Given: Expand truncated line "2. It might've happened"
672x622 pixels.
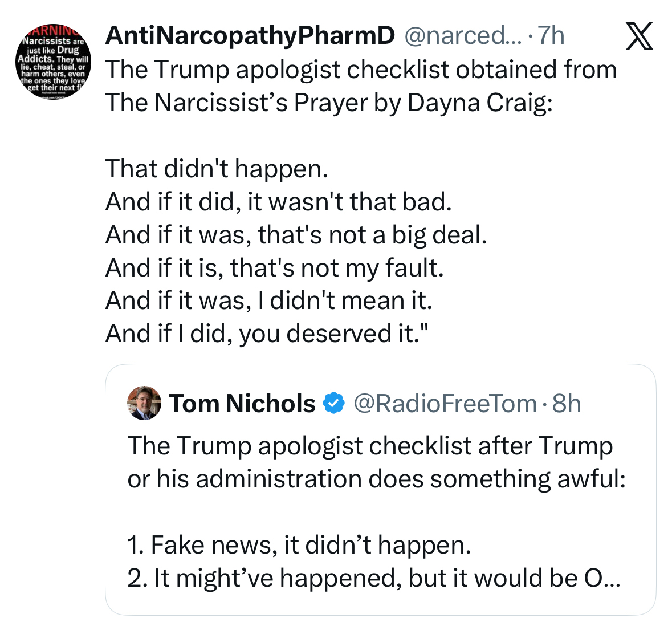Looking at the screenshot, I should pos(374,578).
